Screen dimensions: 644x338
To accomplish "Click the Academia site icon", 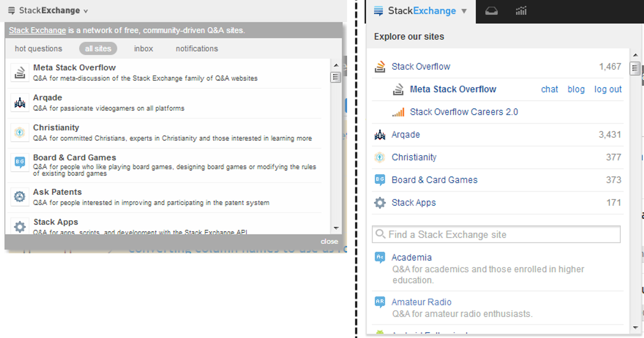I will pos(380,258).
